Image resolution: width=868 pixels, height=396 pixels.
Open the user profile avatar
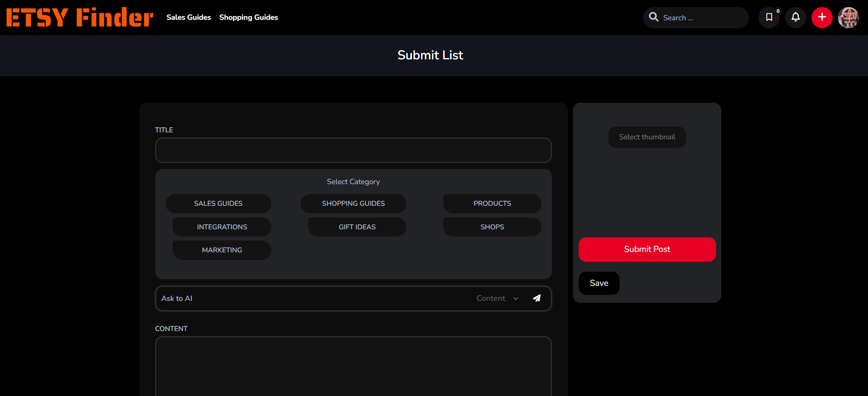point(848,17)
